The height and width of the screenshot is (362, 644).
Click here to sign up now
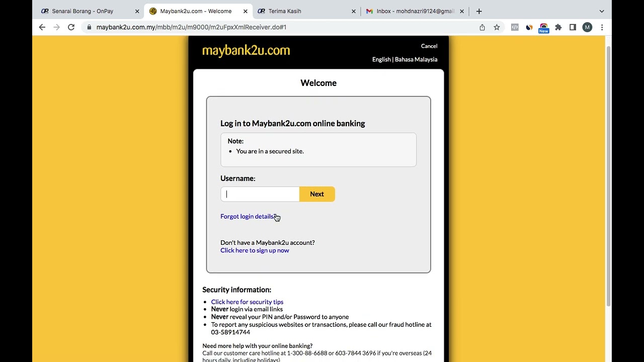(x=255, y=250)
